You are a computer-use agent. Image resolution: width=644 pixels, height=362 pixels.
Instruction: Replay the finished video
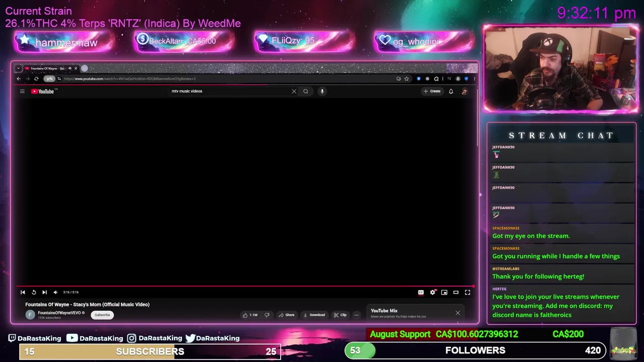(34, 292)
